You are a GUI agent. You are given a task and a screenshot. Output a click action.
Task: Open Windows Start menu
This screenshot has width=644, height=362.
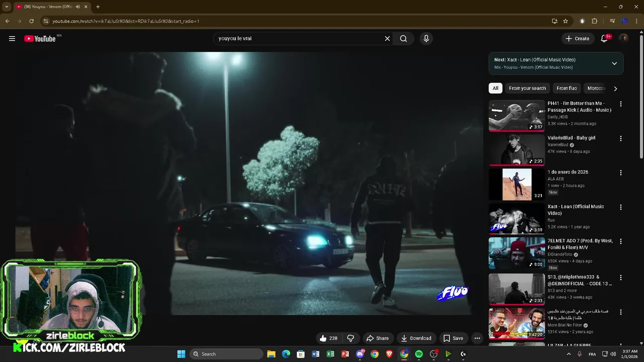point(181,354)
